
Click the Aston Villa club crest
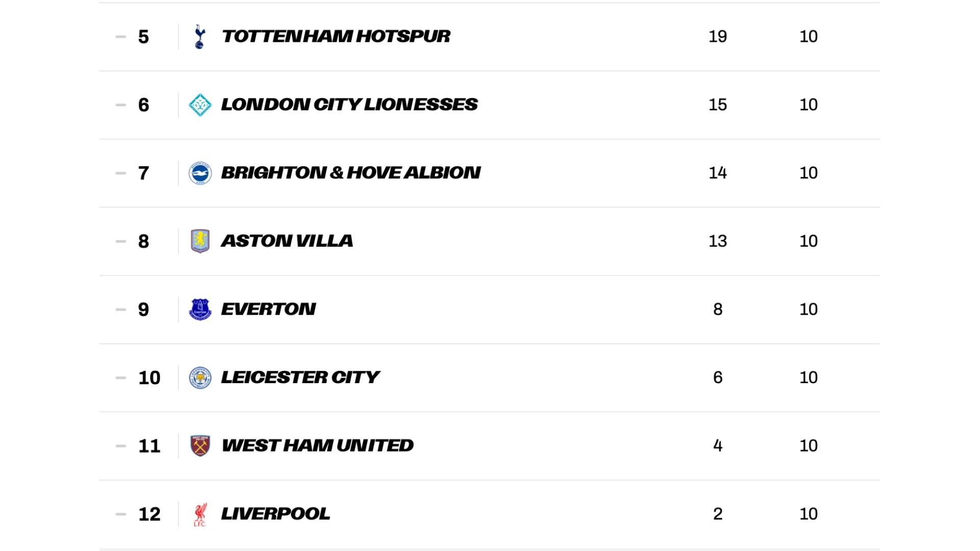[x=200, y=241]
